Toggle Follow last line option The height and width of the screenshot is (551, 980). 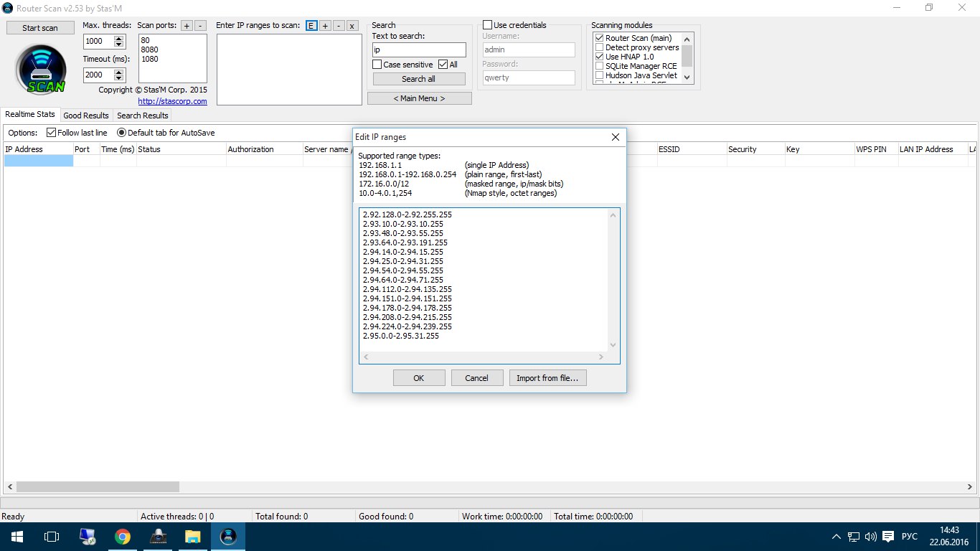[x=51, y=133]
